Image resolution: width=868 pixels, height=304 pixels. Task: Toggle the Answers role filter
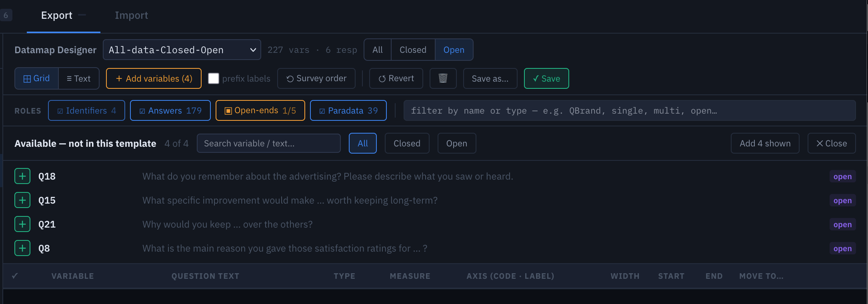pos(170,110)
